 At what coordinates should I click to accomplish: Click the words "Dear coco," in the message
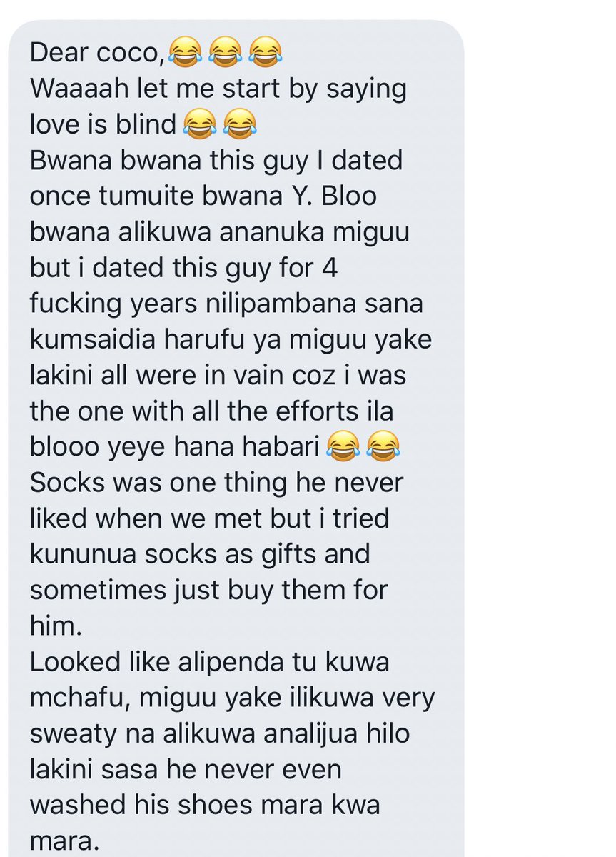(97, 53)
